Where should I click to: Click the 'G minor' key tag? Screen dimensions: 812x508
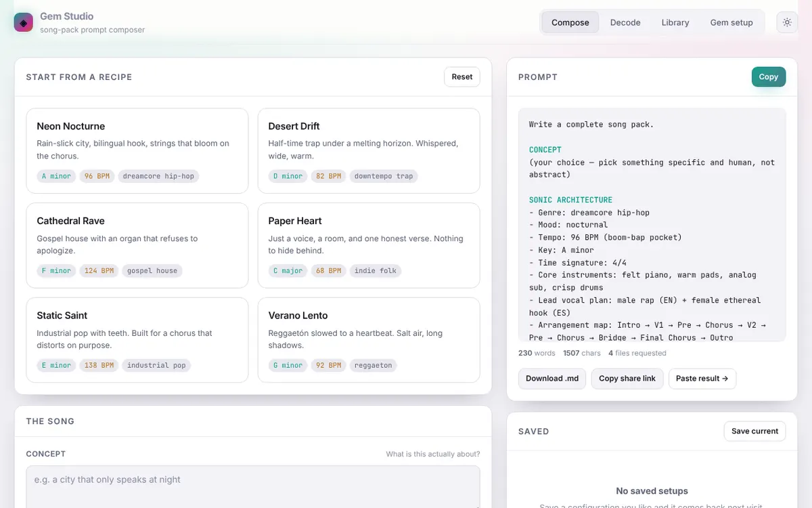click(x=288, y=365)
